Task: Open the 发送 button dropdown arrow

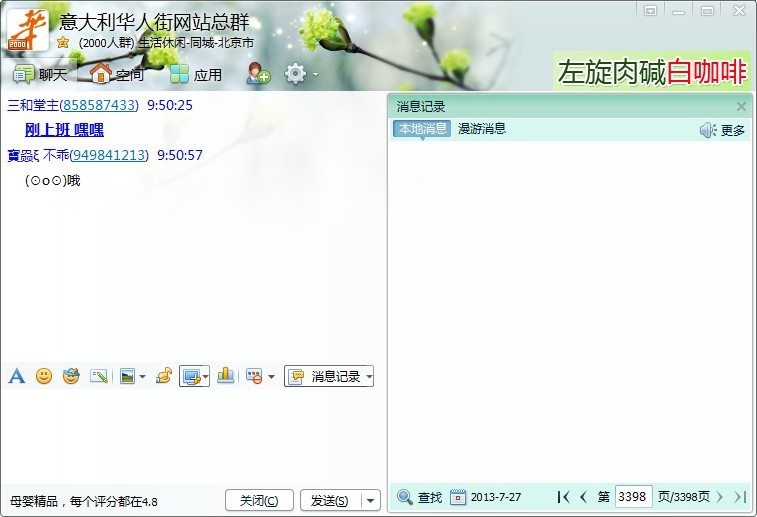Action: (370, 501)
